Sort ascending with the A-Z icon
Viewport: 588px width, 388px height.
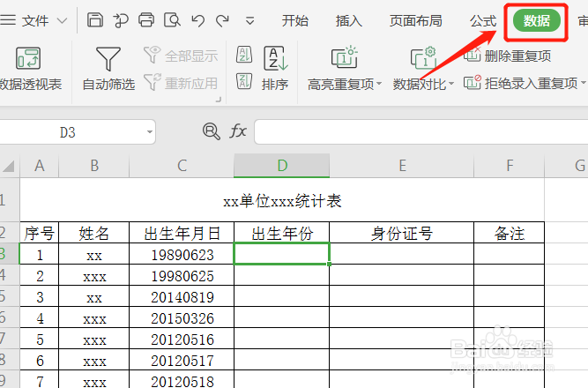(x=244, y=55)
